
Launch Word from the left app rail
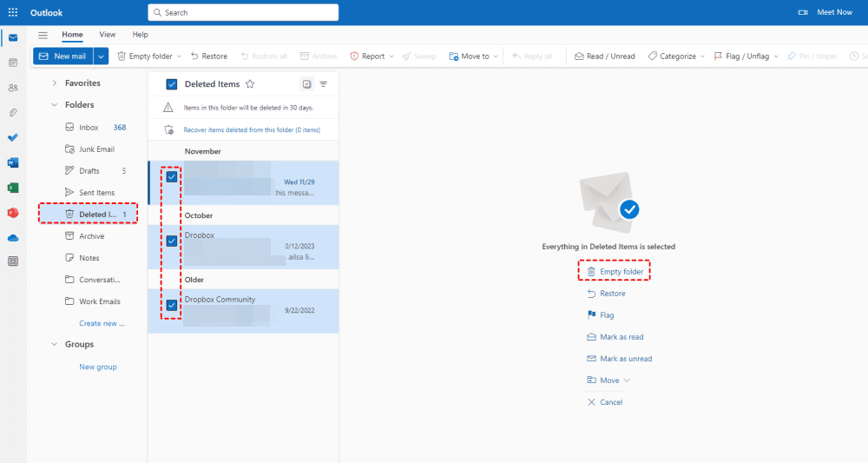click(x=13, y=162)
